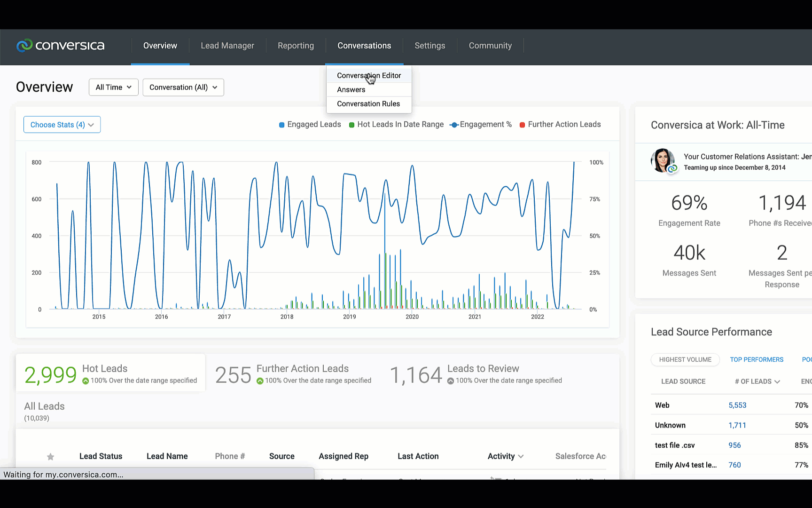Toggle the Engaged Leads legend series

[310, 125]
